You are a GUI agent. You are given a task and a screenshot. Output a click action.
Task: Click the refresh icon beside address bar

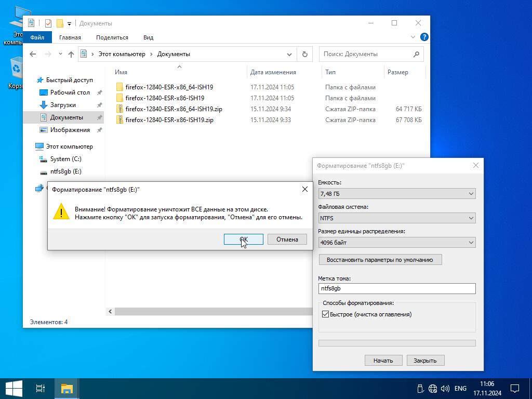pos(305,54)
